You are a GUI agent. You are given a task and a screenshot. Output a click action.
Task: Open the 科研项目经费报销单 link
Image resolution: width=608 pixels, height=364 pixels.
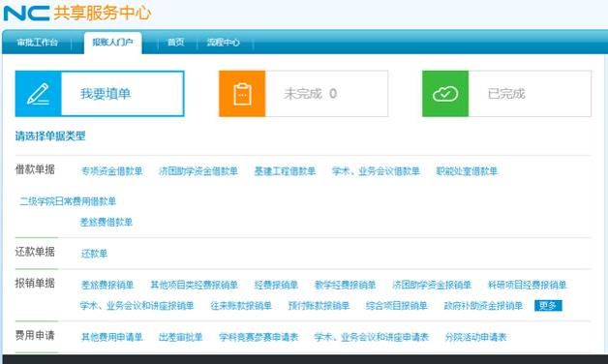click(528, 285)
